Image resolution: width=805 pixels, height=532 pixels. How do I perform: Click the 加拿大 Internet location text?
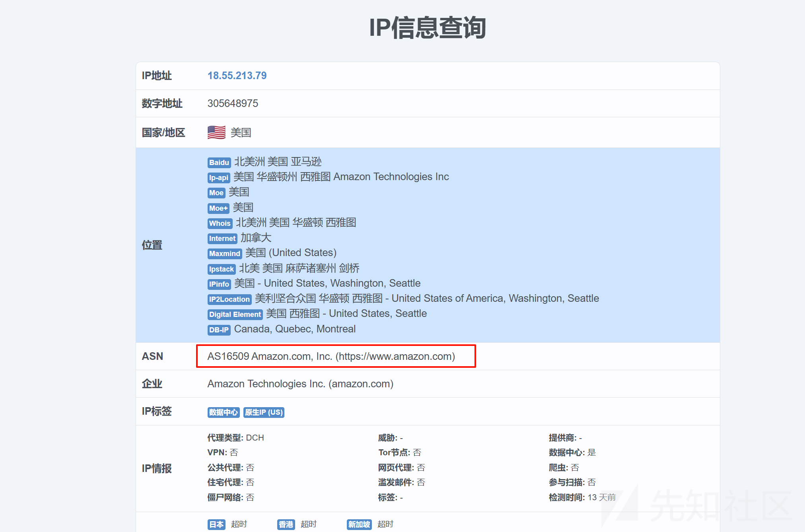(x=256, y=238)
